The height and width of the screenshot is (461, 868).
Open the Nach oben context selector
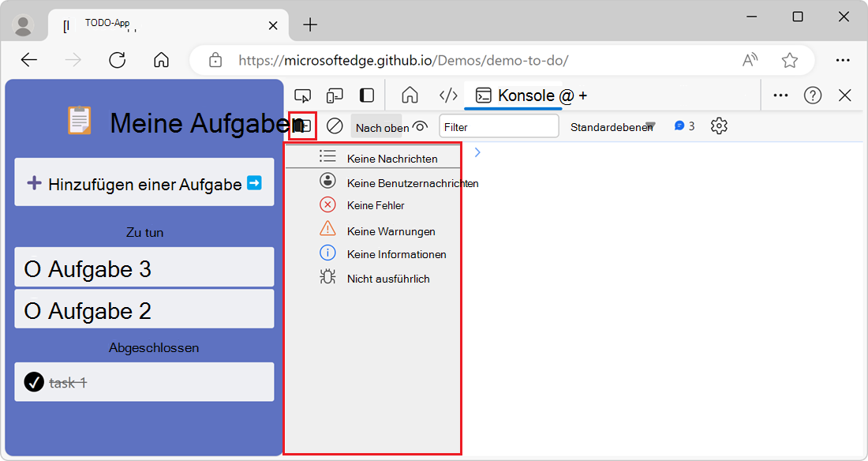tap(382, 127)
